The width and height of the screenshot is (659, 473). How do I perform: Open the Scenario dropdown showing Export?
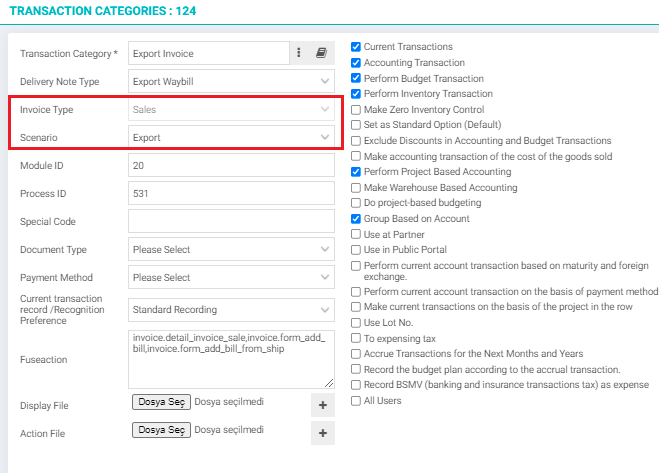point(232,137)
